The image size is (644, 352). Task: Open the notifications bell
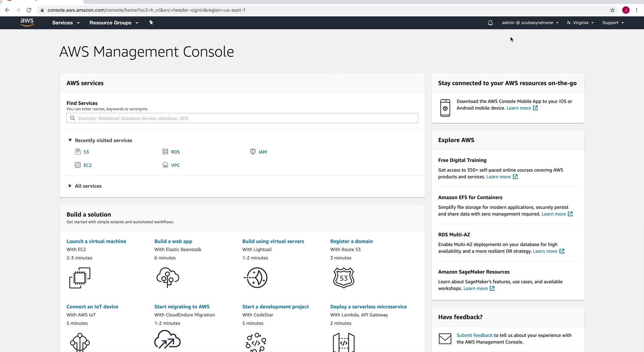490,23
